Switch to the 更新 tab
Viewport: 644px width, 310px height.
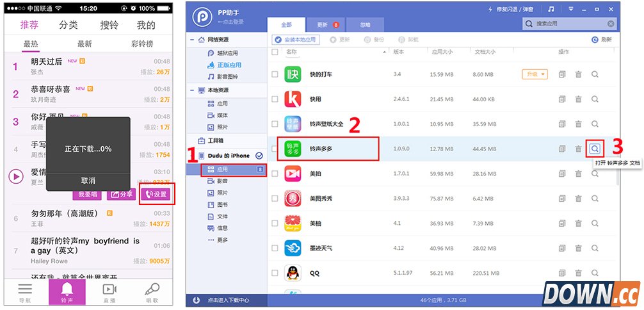pos(326,25)
